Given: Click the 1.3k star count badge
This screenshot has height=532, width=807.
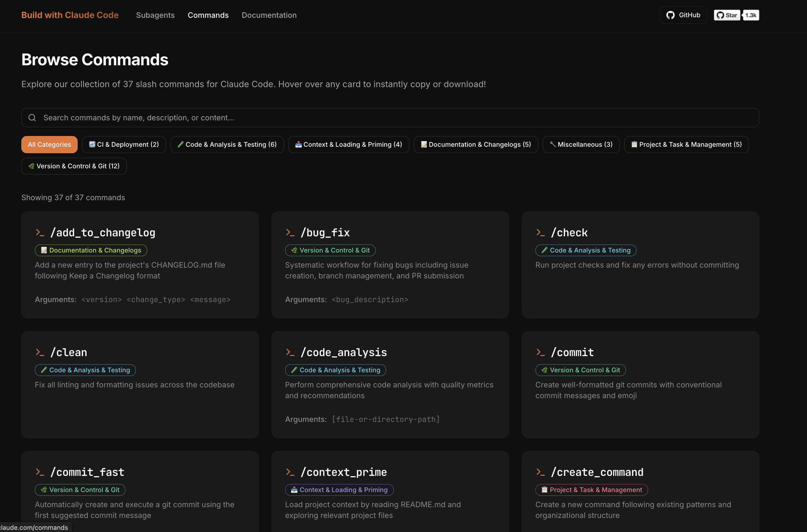Looking at the screenshot, I should [x=750, y=15].
